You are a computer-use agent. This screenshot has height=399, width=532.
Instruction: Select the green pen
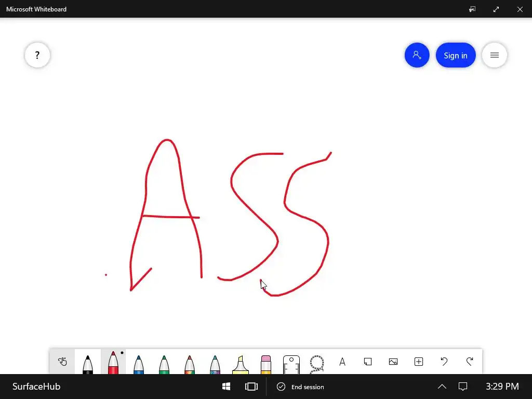coord(164,364)
